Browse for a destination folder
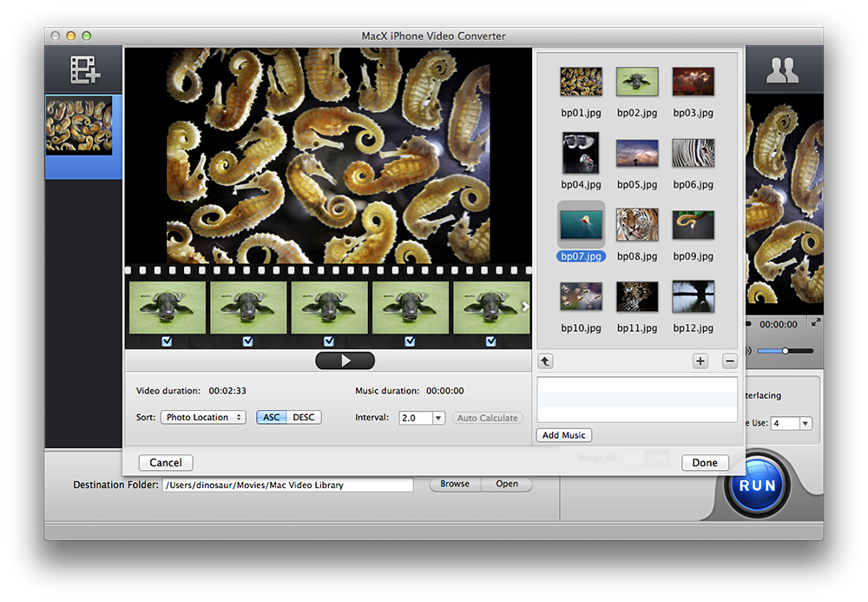The image size is (868, 602). [455, 484]
